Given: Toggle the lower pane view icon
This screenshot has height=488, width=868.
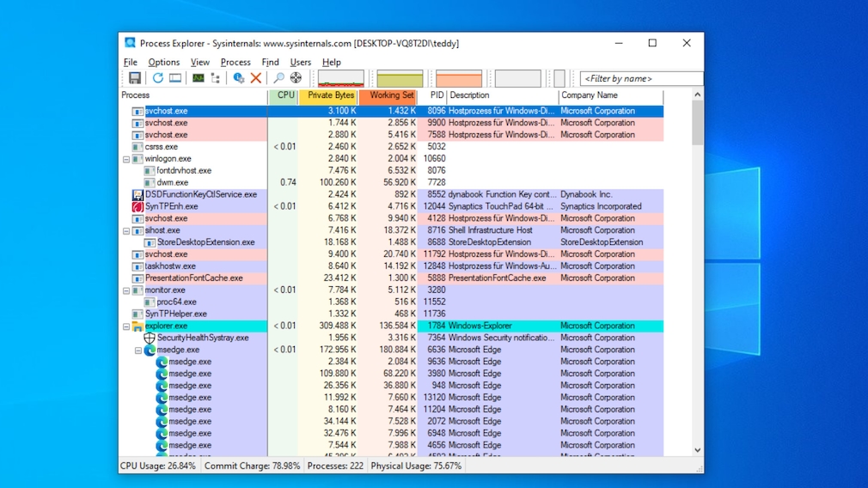Looking at the screenshot, I should (175, 78).
